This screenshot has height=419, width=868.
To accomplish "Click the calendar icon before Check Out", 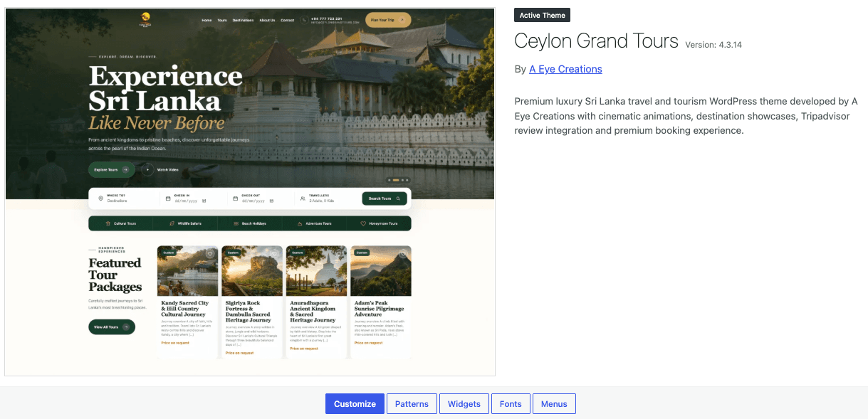I will pos(236,198).
